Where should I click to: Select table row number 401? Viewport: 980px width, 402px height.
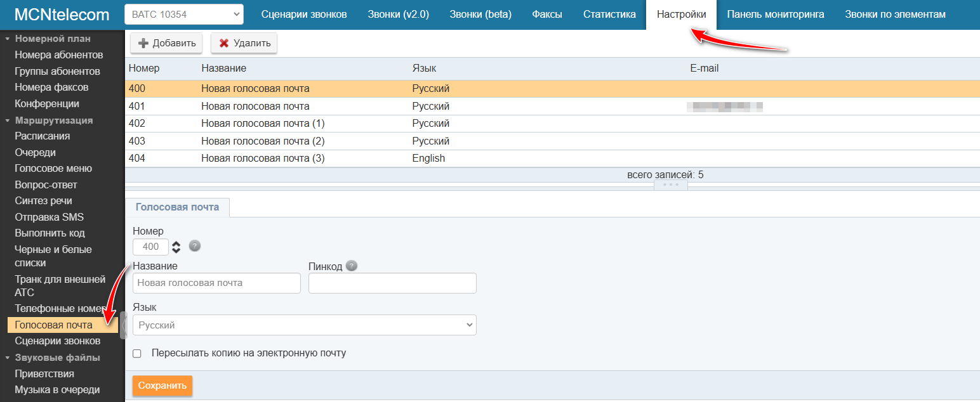coord(552,106)
